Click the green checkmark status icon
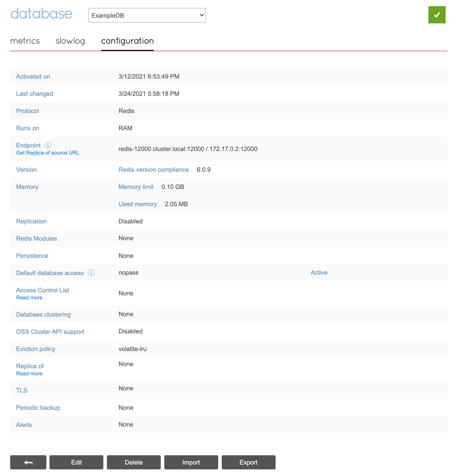The width and height of the screenshot is (458, 476). tap(437, 15)
